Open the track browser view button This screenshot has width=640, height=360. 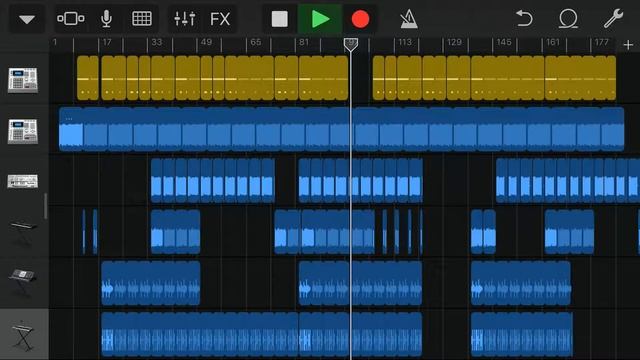click(71, 19)
